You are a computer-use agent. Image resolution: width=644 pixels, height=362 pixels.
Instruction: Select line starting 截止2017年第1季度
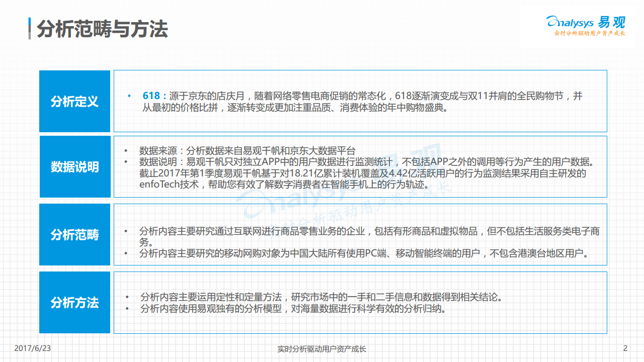coord(363,173)
